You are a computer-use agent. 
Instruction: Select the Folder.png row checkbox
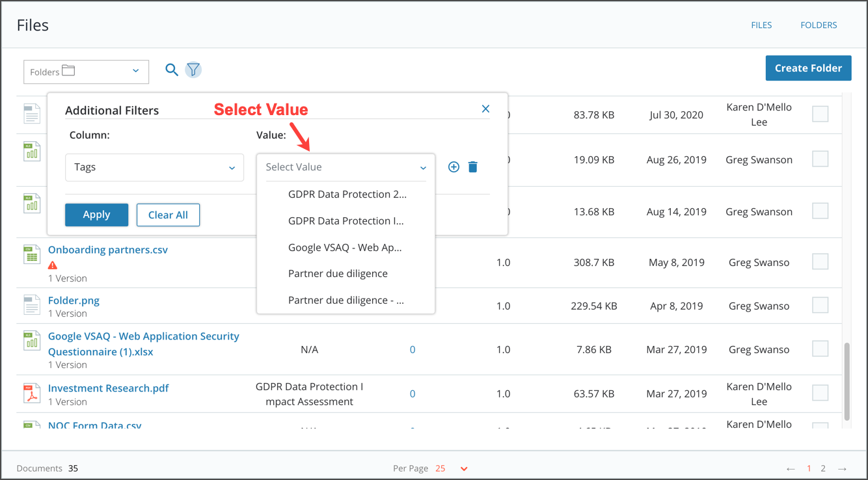tap(821, 305)
